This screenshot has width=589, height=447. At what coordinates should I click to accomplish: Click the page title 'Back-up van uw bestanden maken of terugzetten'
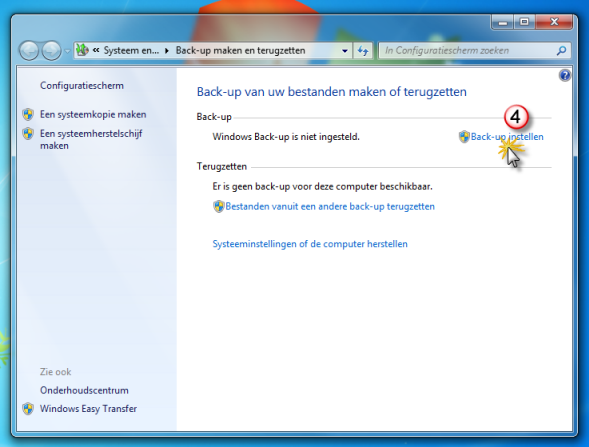point(332,92)
